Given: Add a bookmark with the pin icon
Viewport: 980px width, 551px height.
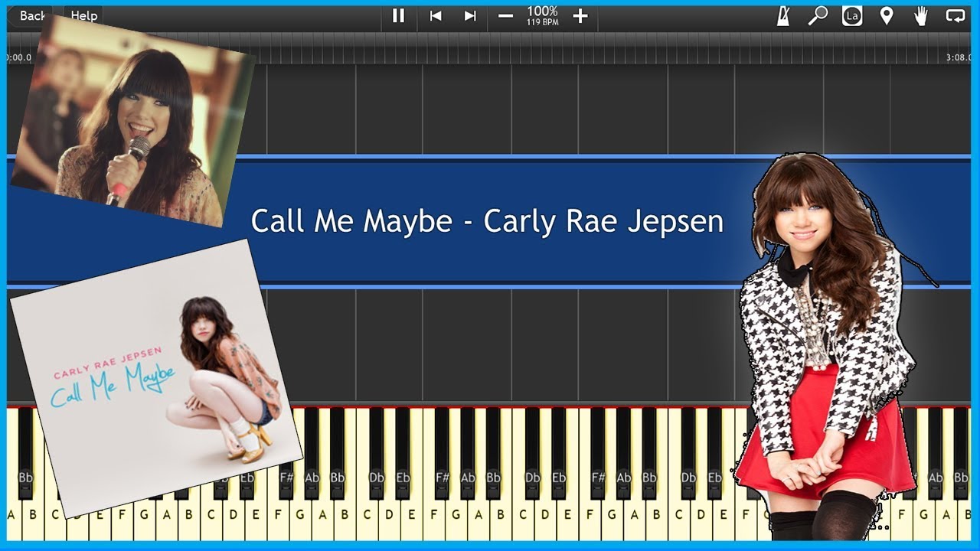Looking at the screenshot, I should (x=887, y=16).
